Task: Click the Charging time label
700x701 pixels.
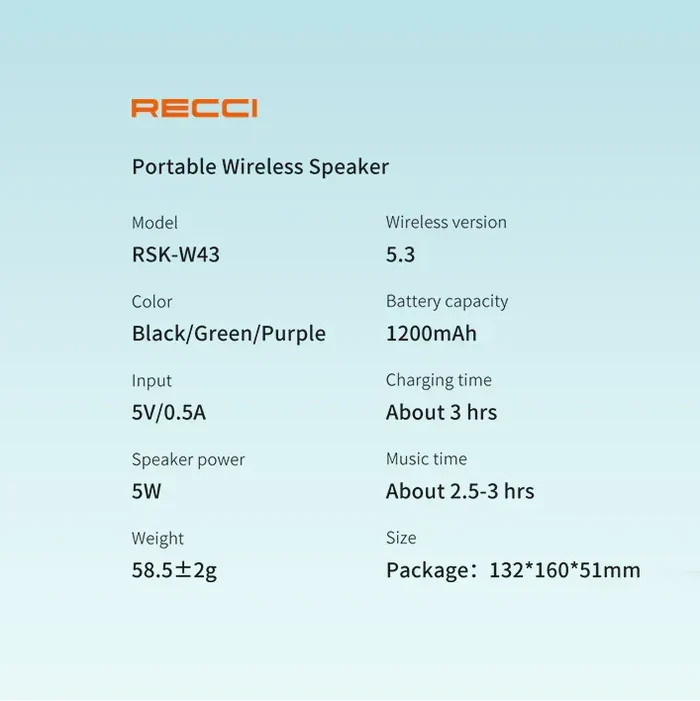Action: coord(439,380)
